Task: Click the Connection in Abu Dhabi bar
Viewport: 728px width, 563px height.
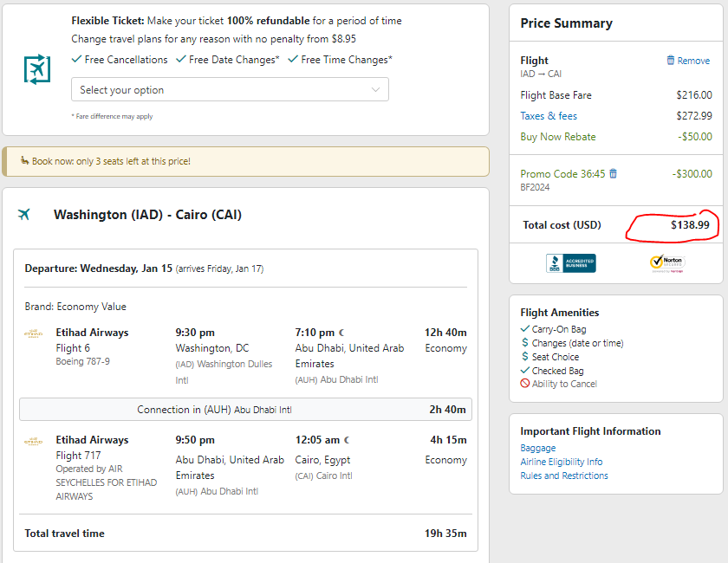Action: click(x=245, y=410)
